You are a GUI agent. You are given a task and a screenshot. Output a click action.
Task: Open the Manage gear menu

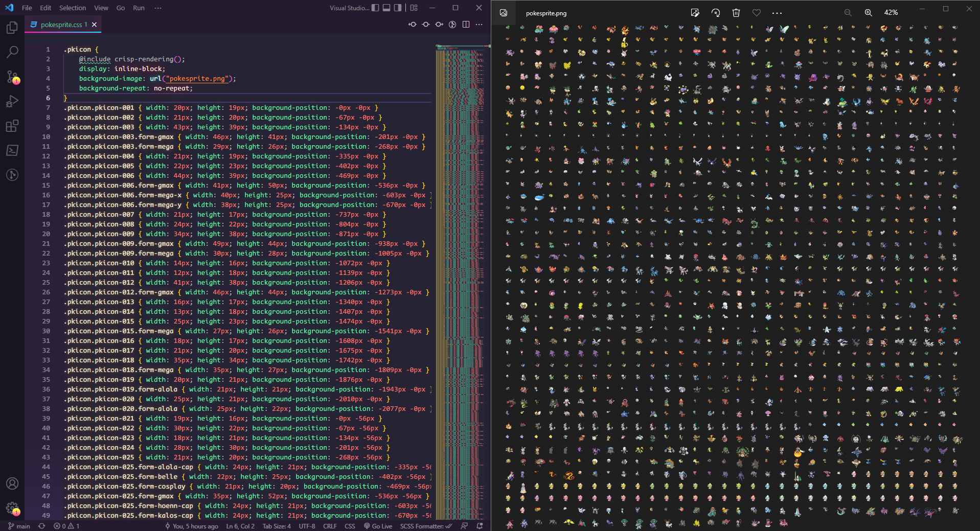click(x=12, y=508)
